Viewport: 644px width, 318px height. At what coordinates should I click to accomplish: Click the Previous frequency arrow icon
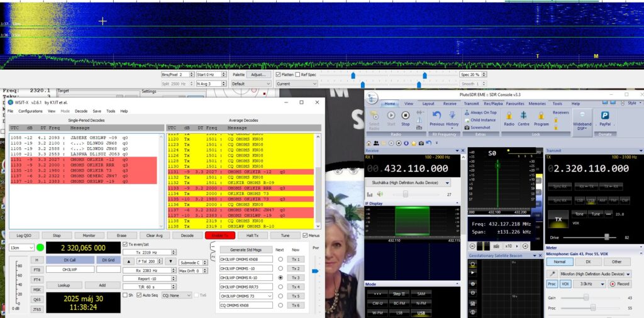tap(436, 115)
